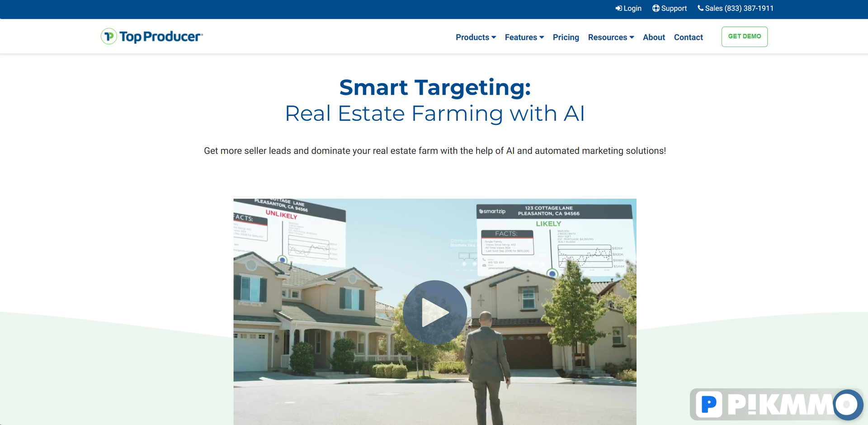Click the Sales phone icon
868x425 pixels.
tap(700, 8)
